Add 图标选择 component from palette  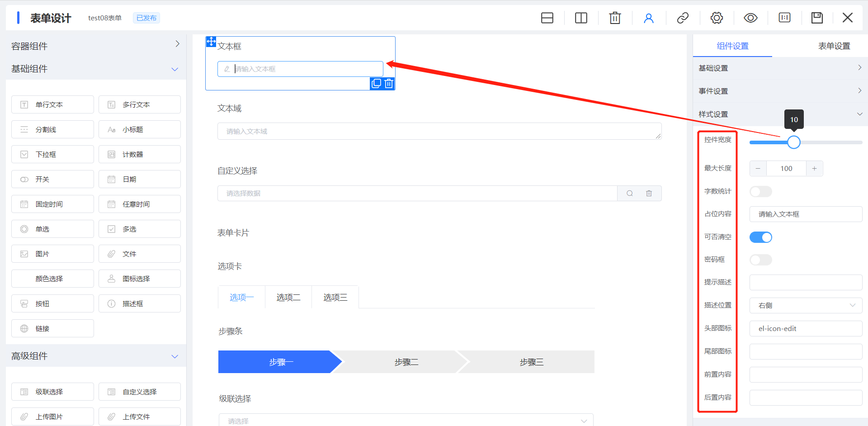click(x=140, y=279)
